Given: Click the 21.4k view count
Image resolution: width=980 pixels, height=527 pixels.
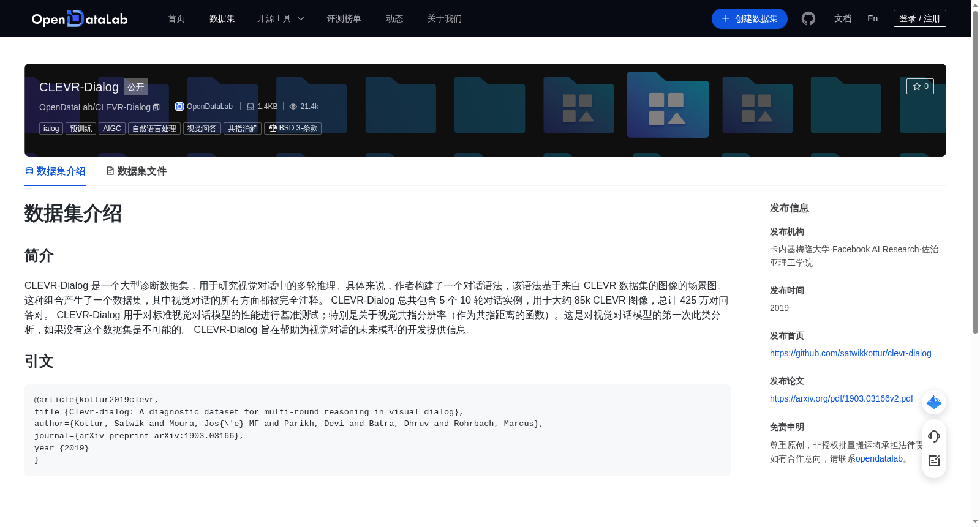Looking at the screenshot, I should [x=309, y=107].
